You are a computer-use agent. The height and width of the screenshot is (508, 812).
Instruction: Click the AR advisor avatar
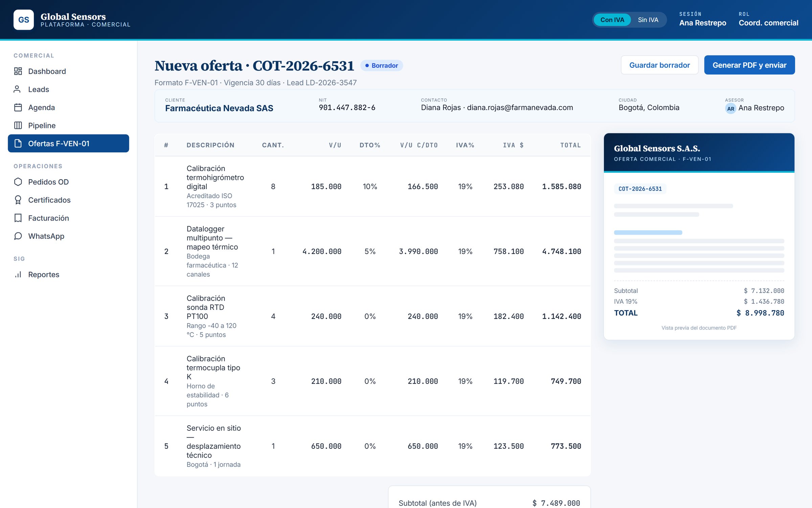pos(730,108)
